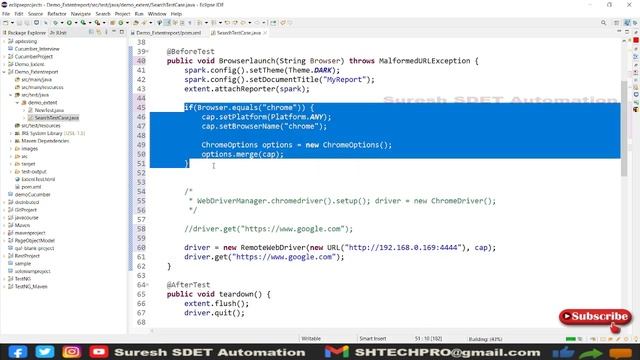Collapse the src/test/java folder
Screen dimensions: 640x360
point(11,95)
